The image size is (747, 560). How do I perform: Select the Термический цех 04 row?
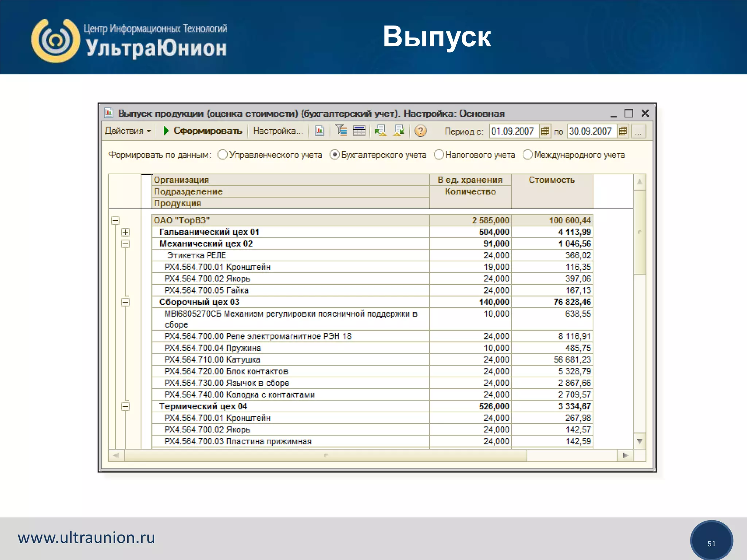coord(372,406)
